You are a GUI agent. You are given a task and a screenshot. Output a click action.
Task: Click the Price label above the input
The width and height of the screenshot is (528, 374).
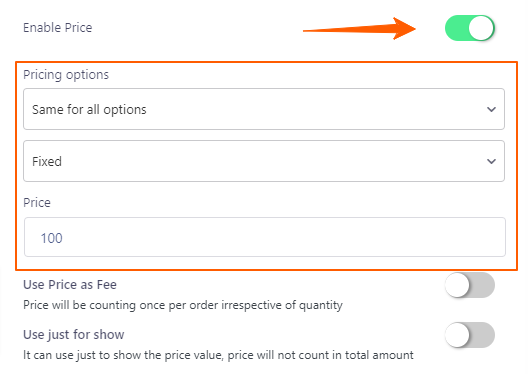click(x=37, y=203)
